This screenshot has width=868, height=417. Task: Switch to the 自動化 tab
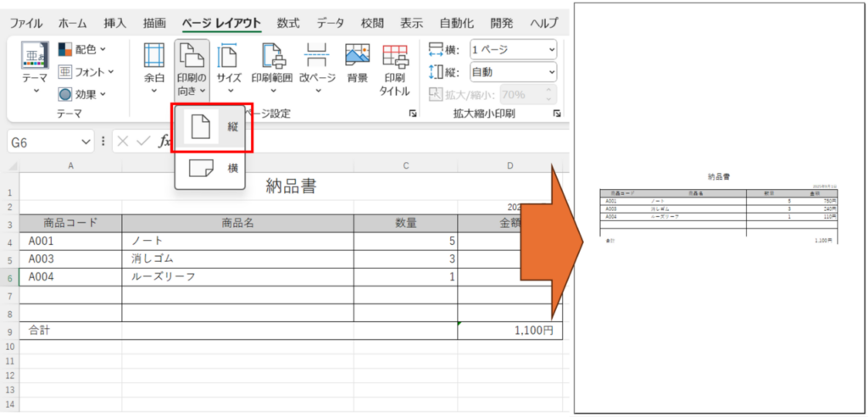click(457, 23)
